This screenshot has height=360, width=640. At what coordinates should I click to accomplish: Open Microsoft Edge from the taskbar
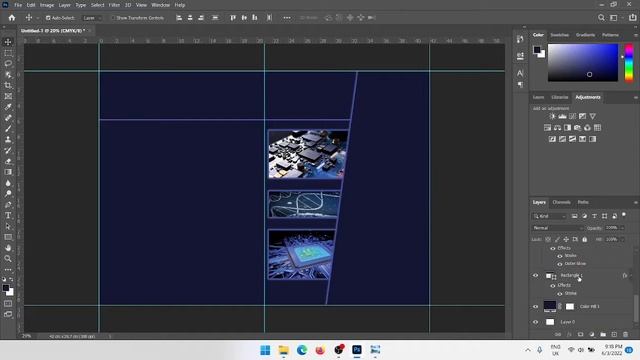point(302,350)
